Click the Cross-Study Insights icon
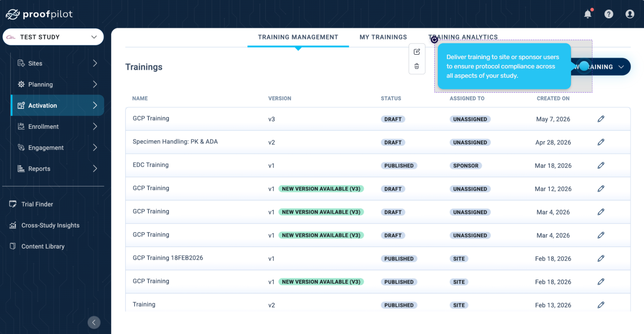644x334 pixels. (x=13, y=225)
